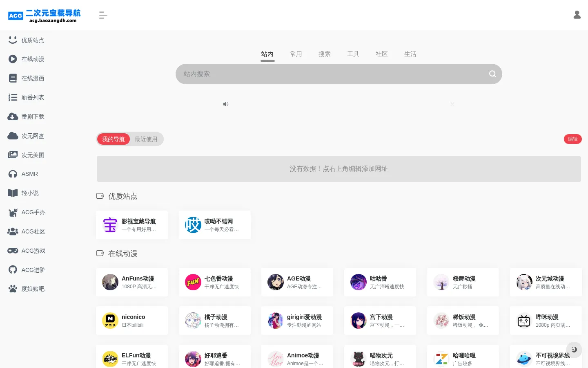
Task: Switch to 我的导航 tab
Action: (x=114, y=139)
